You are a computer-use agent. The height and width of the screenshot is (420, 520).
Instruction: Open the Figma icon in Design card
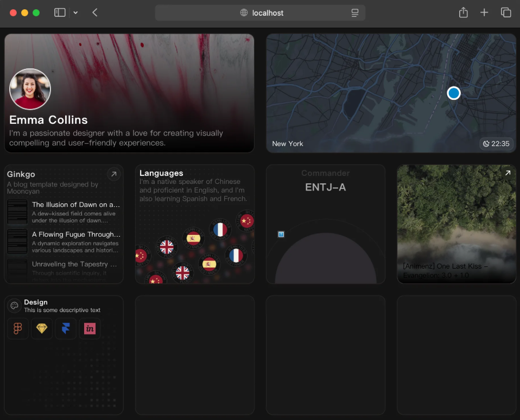click(x=18, y=329)
